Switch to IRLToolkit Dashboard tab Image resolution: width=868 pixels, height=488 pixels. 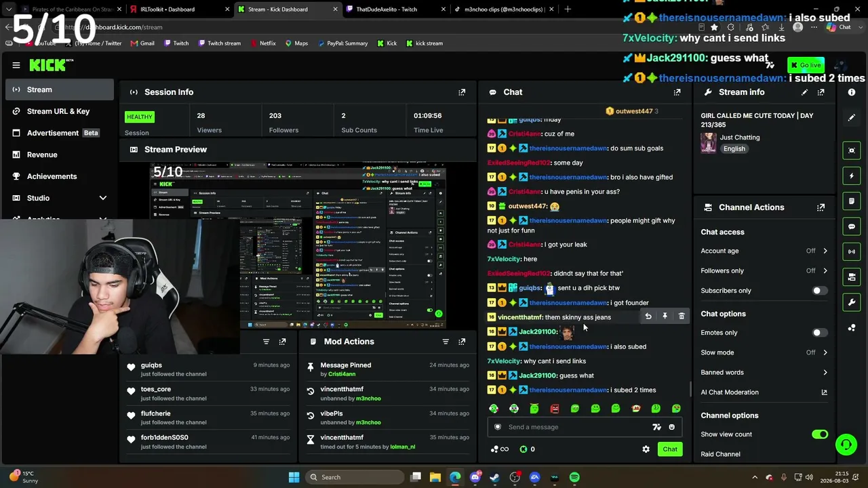coord(178,9)
